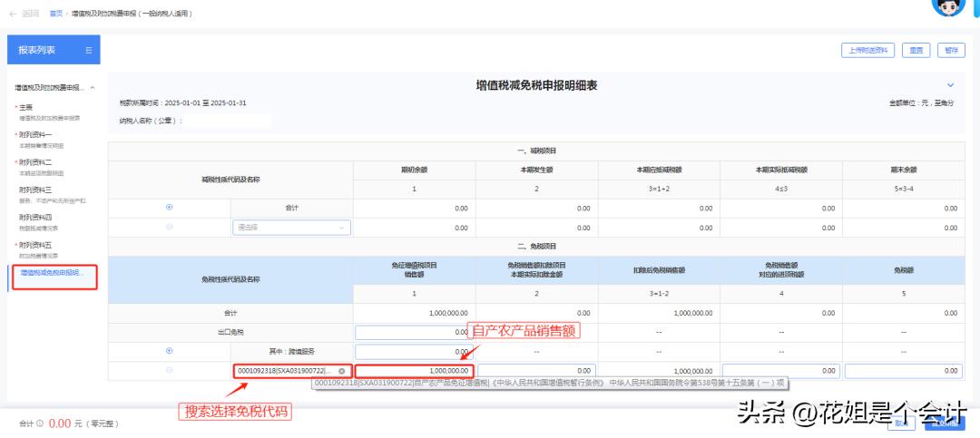The image size is (980, 438).
Task: Collapse the 增值税及附加税费申报 tree group
Action: pos(93,88)
